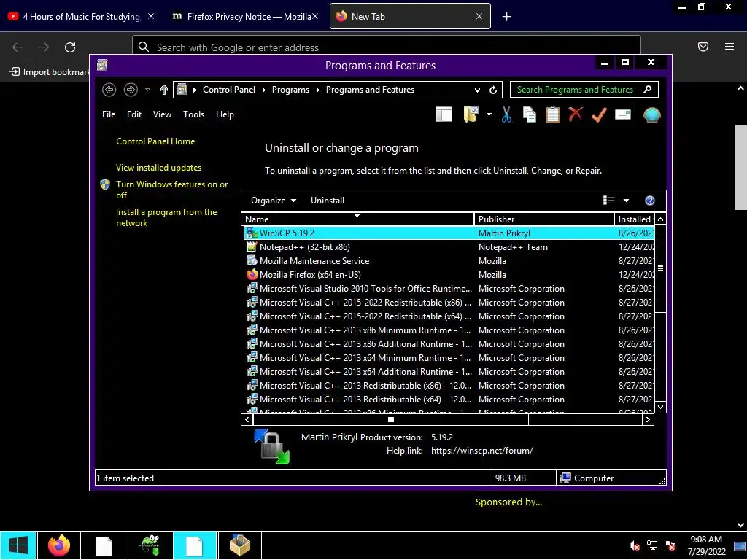The image size is (747, 560).
Task: Select the Notepad++ (32-bit x86) row
Action: click(x=449, y=247)
